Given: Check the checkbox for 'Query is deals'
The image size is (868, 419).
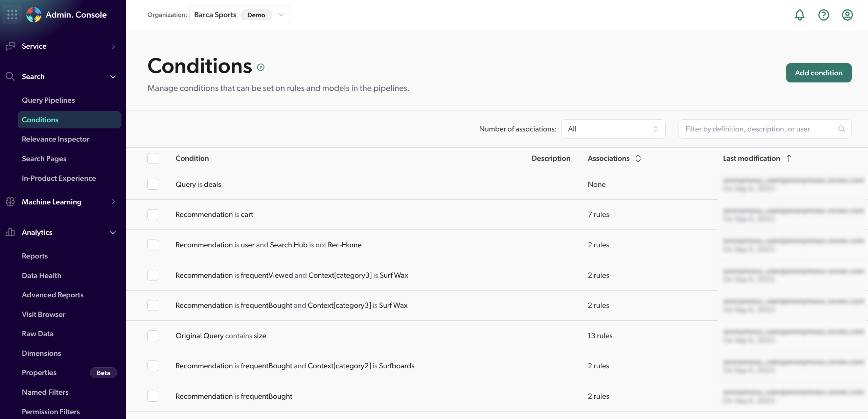Looking at the screenshot, I should pos(153,184).
